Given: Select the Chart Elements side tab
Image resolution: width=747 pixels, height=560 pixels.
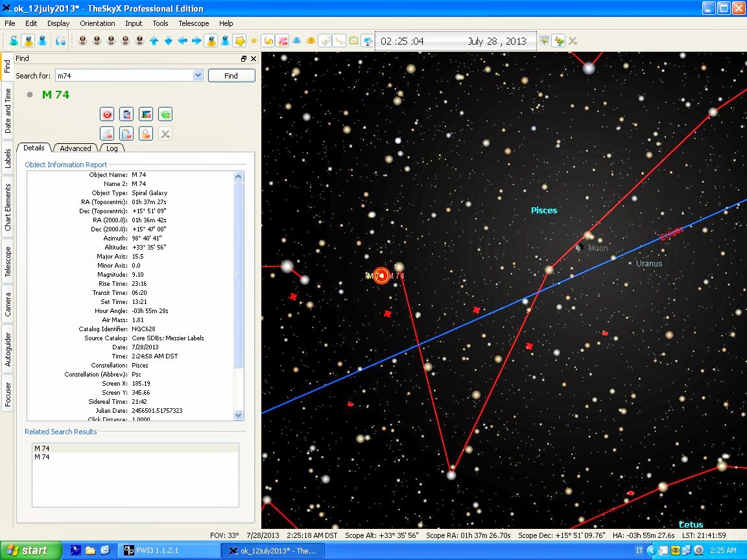Looking at the screenshot, I should pos(8,207).
